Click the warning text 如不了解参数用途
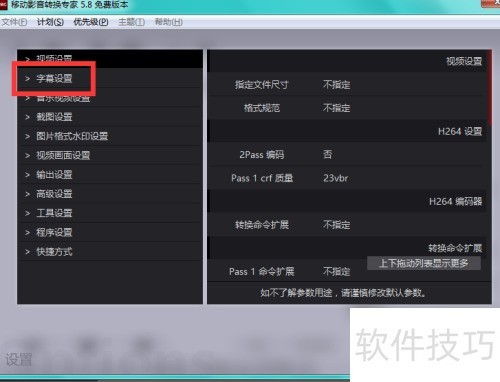 (296, 293)
